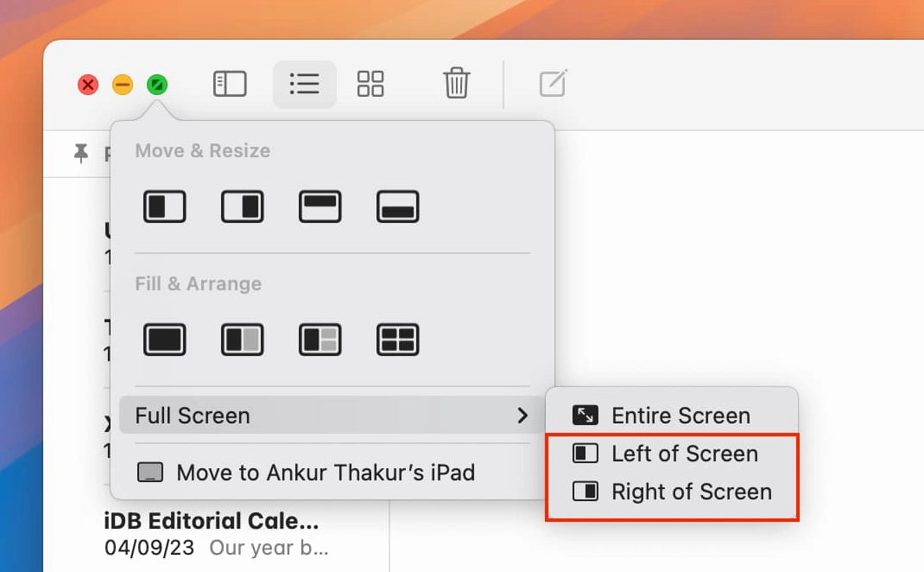Delete note with the trash icon

coord(456,84)
